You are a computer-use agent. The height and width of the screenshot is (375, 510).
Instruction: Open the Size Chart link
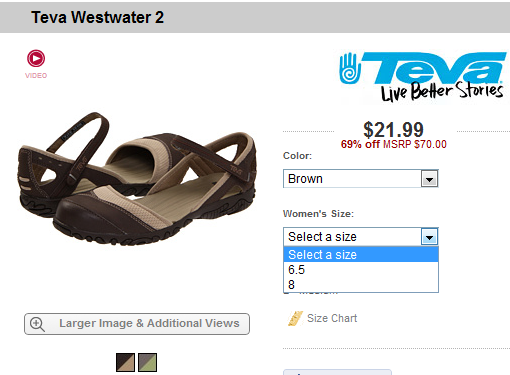pyautogui.click(x=332, y=318)
